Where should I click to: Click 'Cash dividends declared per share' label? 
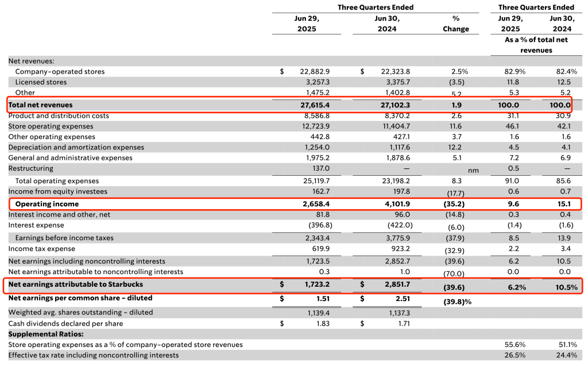[65, 323]
